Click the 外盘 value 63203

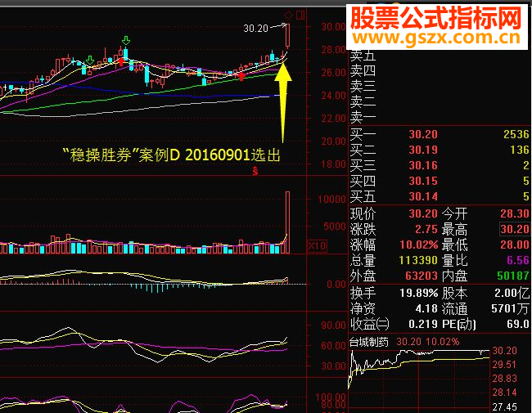point(422,276)
